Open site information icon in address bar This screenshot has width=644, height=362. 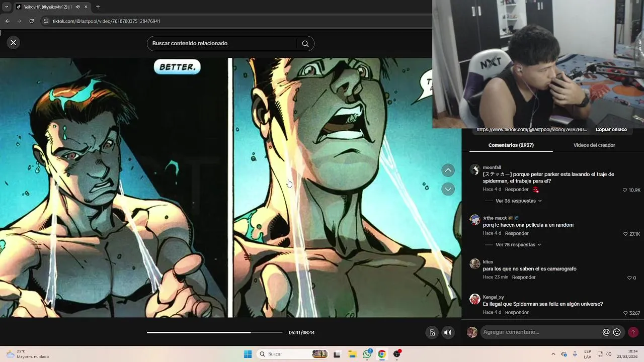pos(46,21)
